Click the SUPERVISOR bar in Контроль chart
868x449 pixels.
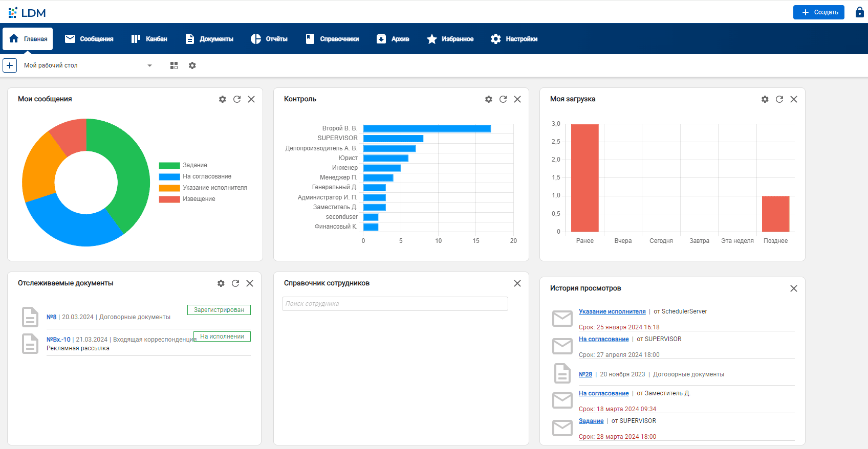(393, 139)
